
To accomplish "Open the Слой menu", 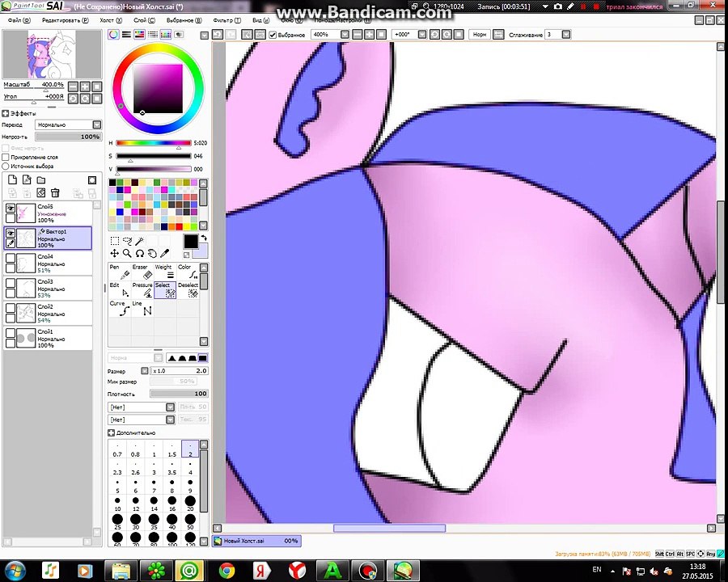I will [144, 20].
